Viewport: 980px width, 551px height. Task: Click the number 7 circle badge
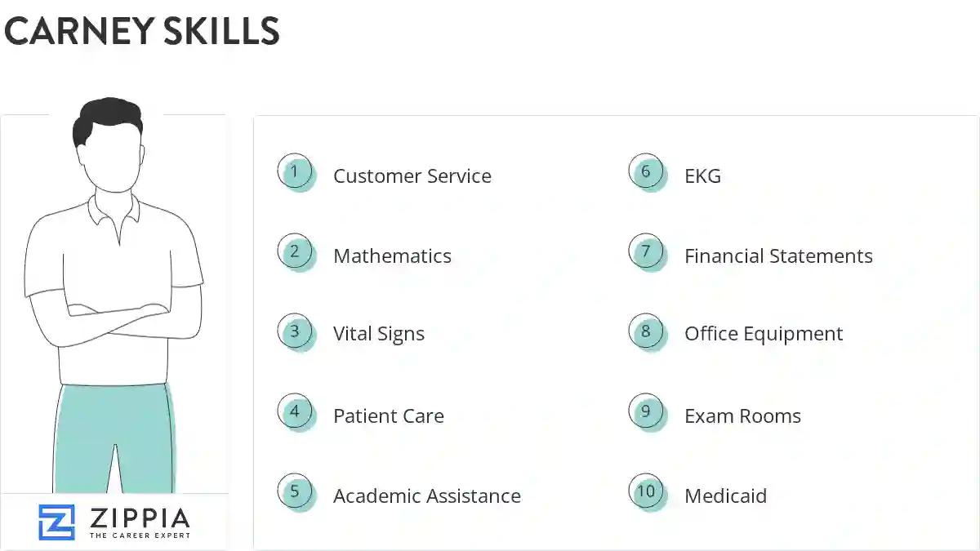point(646,252)
